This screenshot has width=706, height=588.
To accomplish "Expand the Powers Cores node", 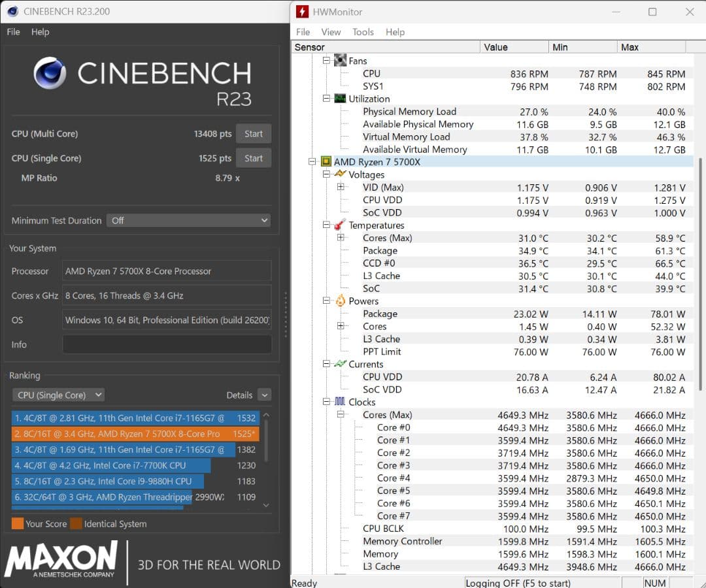I will 341,326.
